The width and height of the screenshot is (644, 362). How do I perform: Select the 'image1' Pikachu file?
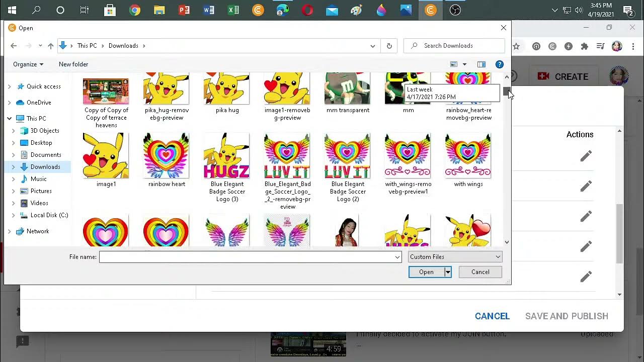[x=106, y=161]
